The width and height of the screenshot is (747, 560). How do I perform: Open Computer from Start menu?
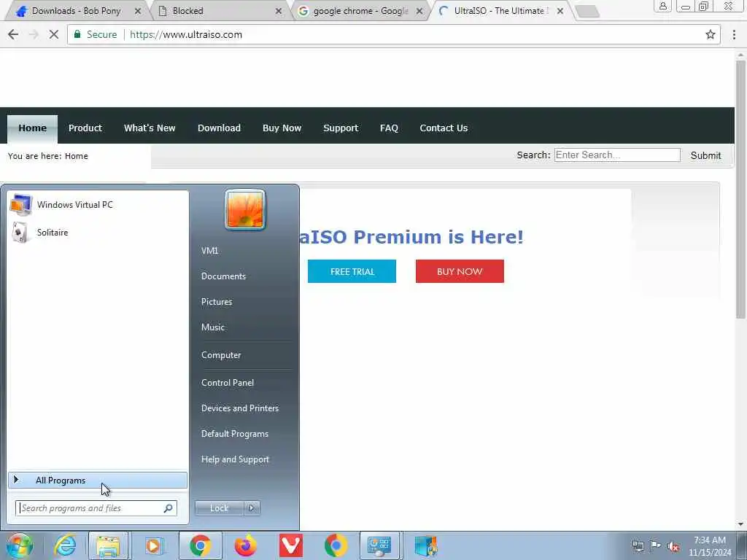tap(221, 355)
